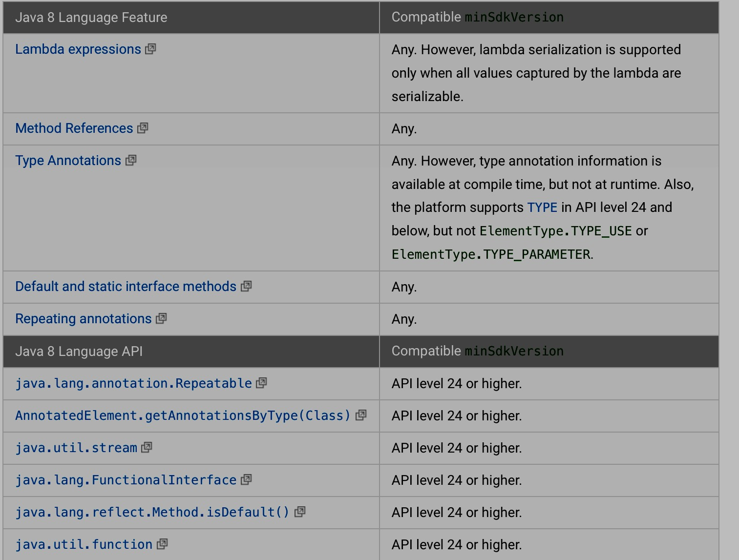Open java.lang.annotation.Repeatable link
Viewport: 739px width, 560px height.
pos(134,383)
